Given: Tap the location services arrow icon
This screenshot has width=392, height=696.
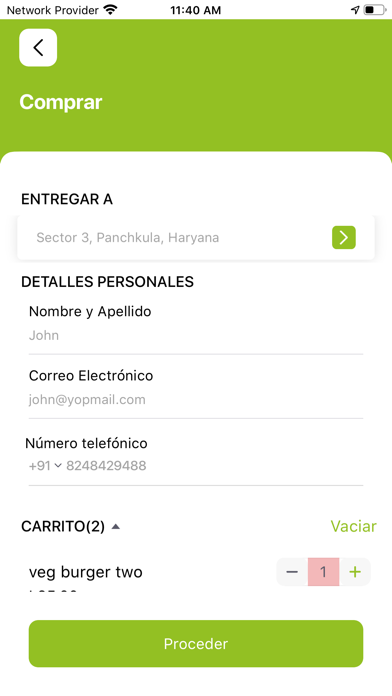Looking at the screenshot, I should (x=355, y=10).
